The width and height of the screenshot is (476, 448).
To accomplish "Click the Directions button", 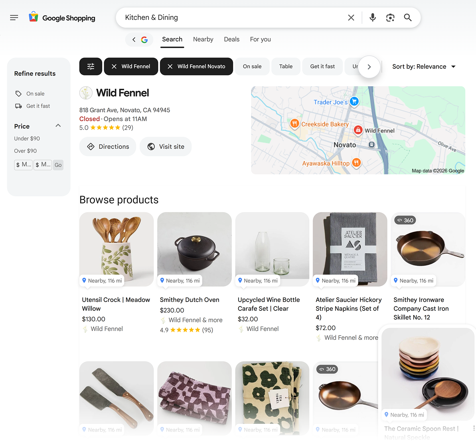I will pyautogui.click(x=108, y=146).
